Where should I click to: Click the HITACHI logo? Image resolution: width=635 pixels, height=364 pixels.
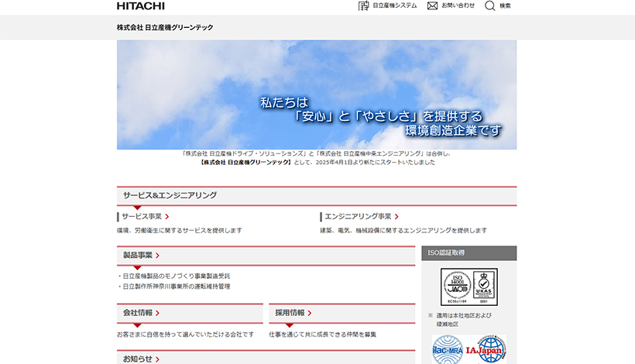(140, 6)
